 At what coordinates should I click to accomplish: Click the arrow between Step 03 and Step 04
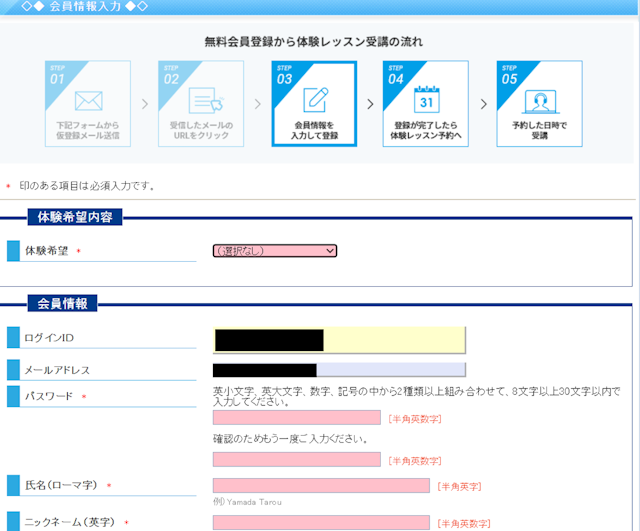(370, 104)
